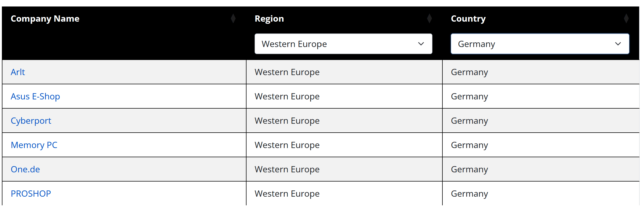Click the Region cell in the Cyberport row
This screenshot has width=644, height=208.
(x=287, y=121)
